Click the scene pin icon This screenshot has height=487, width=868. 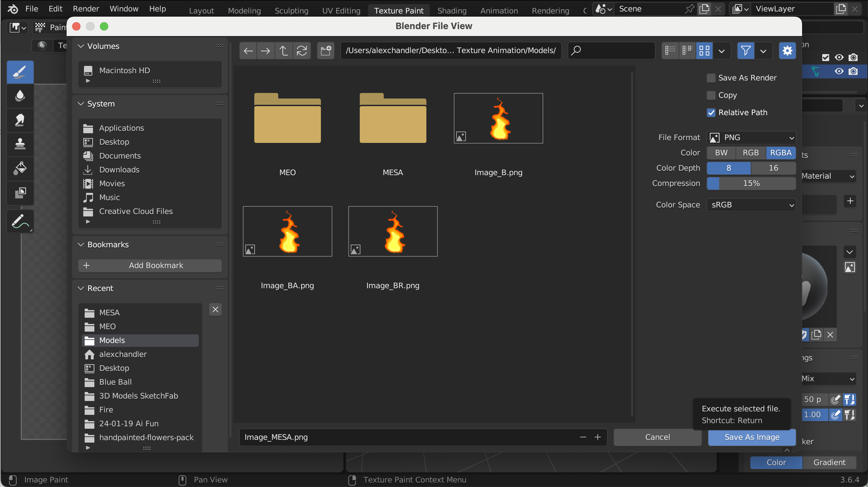690,9
